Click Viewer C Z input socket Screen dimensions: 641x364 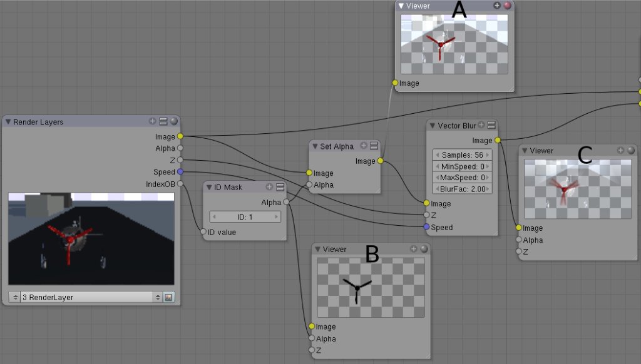point(519,251)
